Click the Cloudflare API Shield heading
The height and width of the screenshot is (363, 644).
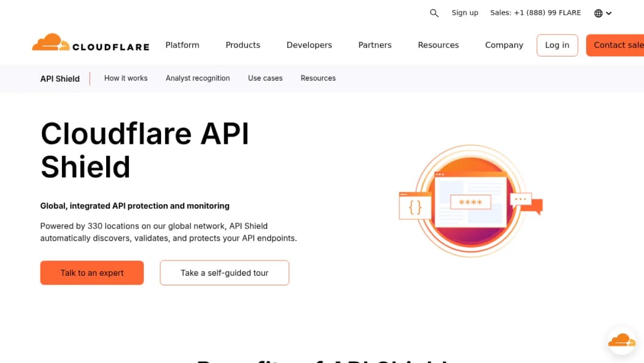[144, 150]
